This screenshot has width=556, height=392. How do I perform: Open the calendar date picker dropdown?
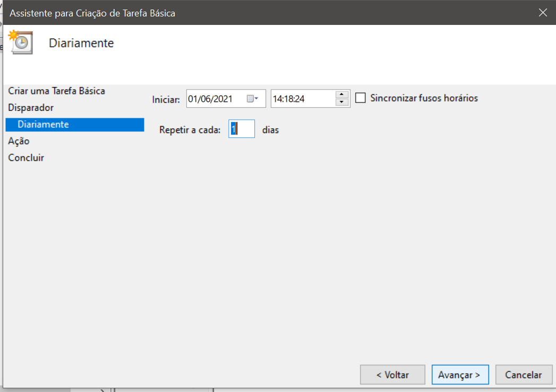[252, 99]
